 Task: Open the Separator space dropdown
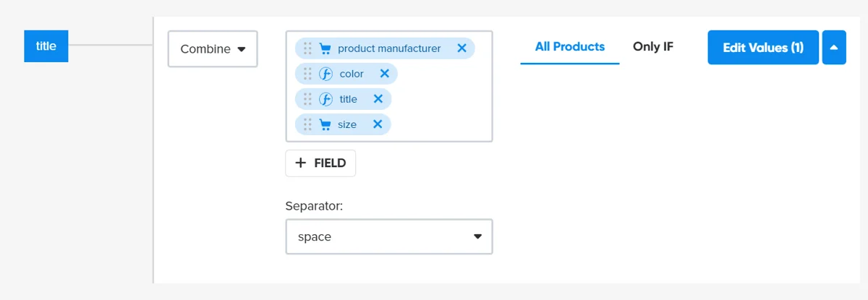389,236
